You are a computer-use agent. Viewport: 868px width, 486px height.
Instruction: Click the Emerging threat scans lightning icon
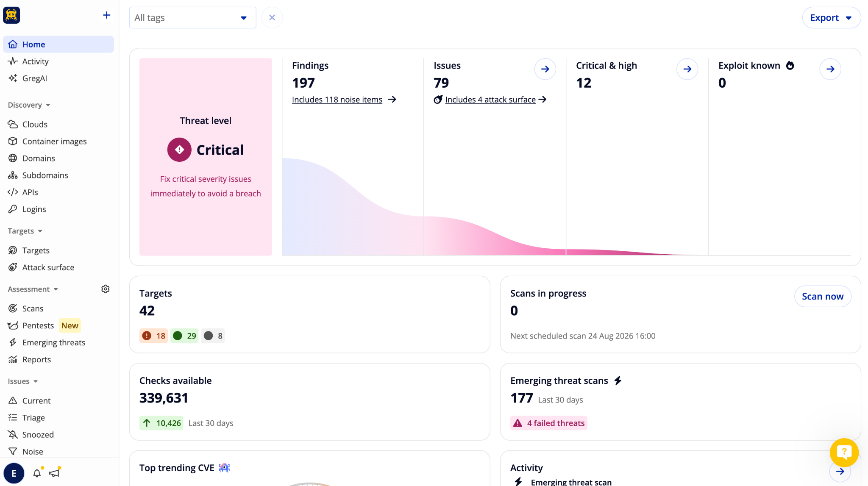coord(618,380)
